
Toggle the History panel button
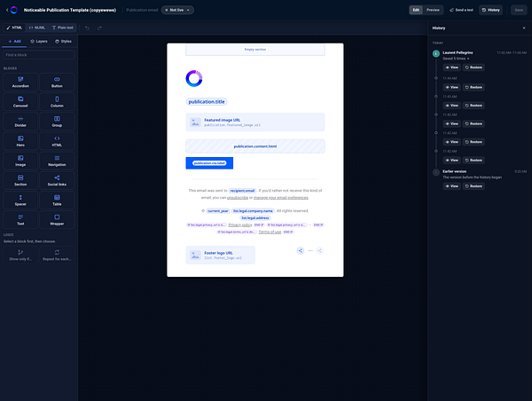(490, 10)
